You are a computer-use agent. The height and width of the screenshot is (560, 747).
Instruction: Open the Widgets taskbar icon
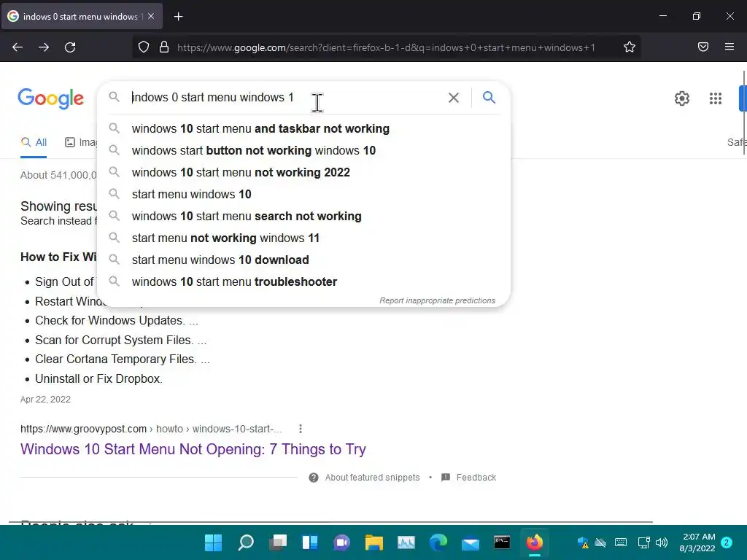309,542
